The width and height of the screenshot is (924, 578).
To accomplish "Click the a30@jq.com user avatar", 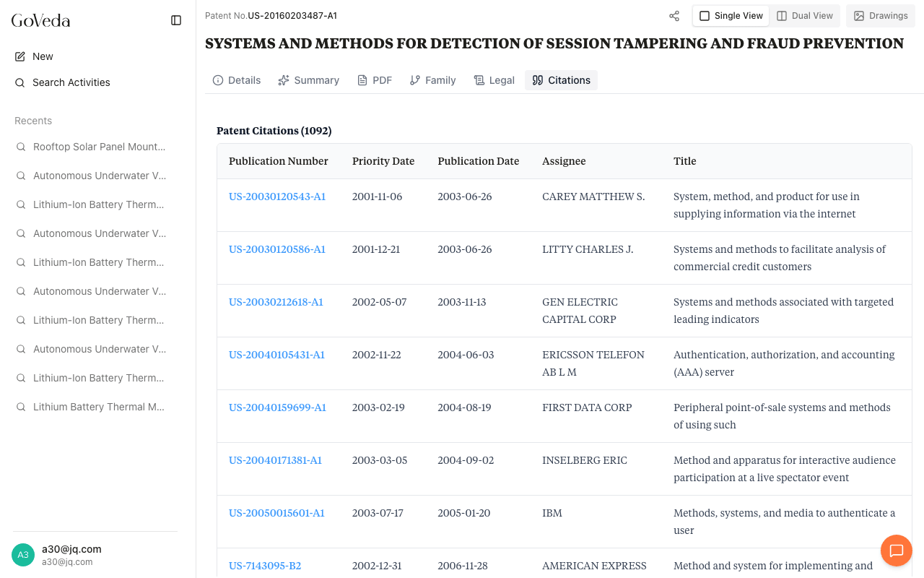I will [22, 554].
